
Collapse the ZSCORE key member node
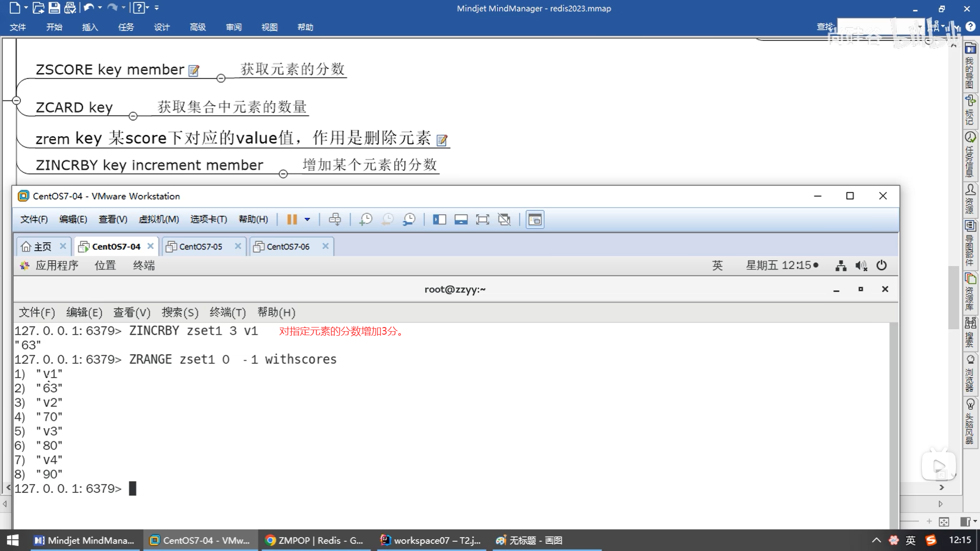pos(220,78)
